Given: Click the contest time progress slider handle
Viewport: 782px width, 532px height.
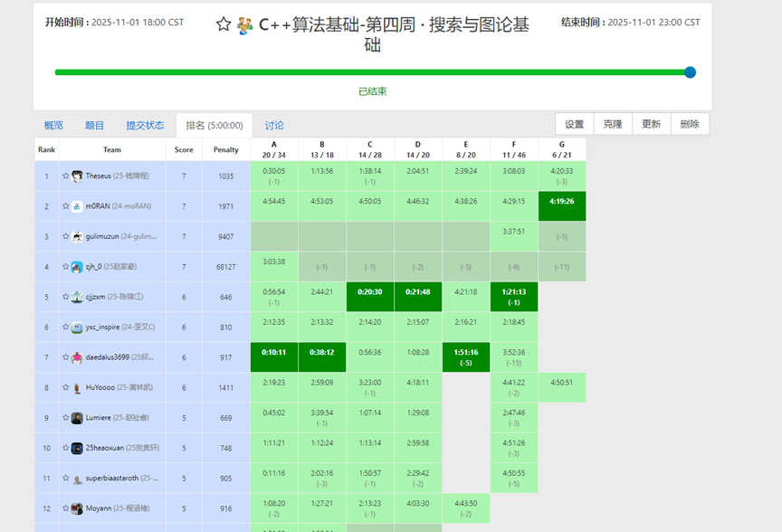Looking at the screenshot, I should coord(690,72).
